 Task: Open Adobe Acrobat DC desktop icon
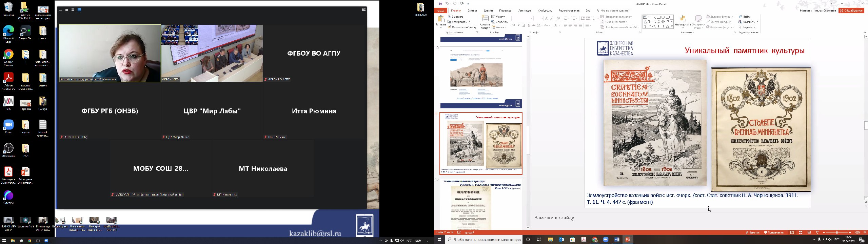pos(8,81)
